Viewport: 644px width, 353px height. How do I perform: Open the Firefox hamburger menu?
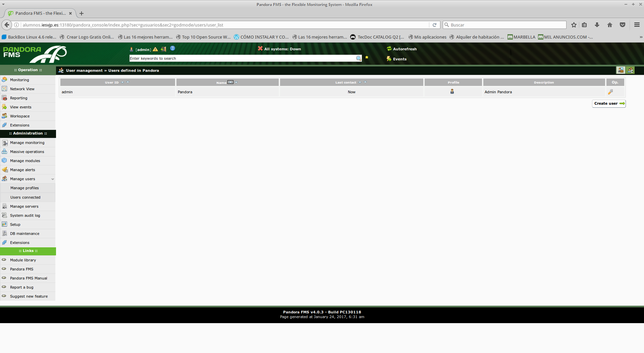pyautogui.click(x=637, y=25)
